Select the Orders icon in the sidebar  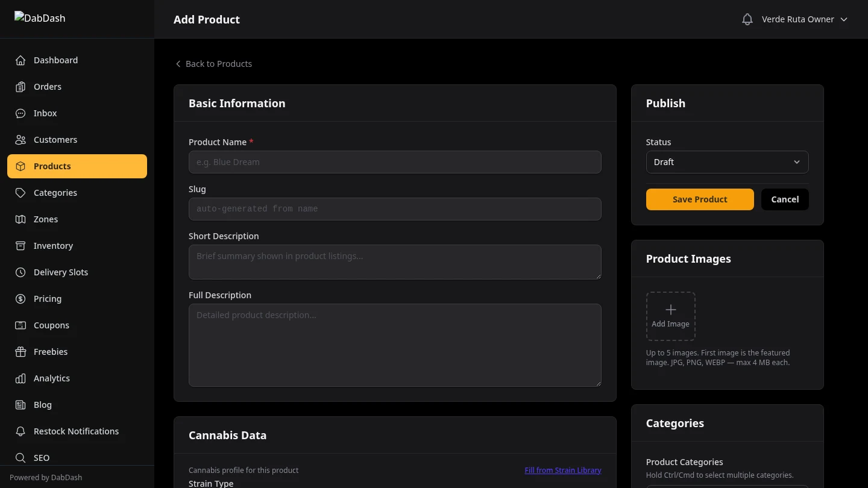click(20, 87)
